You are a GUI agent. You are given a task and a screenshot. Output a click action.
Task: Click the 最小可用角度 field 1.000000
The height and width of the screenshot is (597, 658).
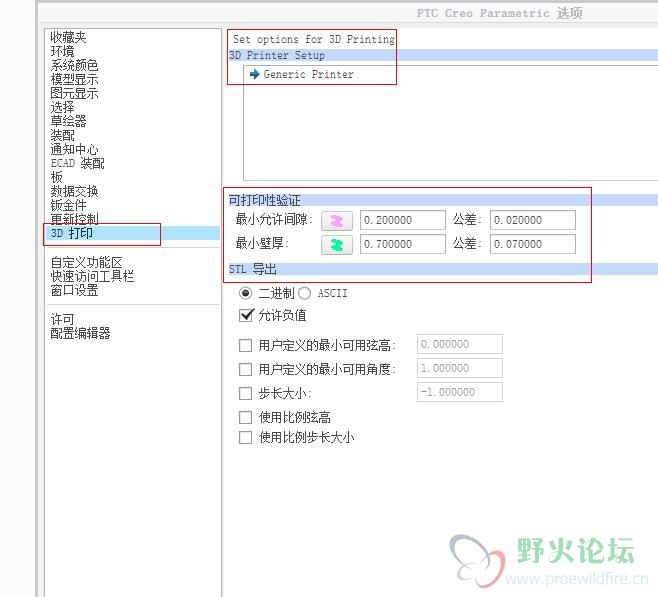tap(460, 368)
